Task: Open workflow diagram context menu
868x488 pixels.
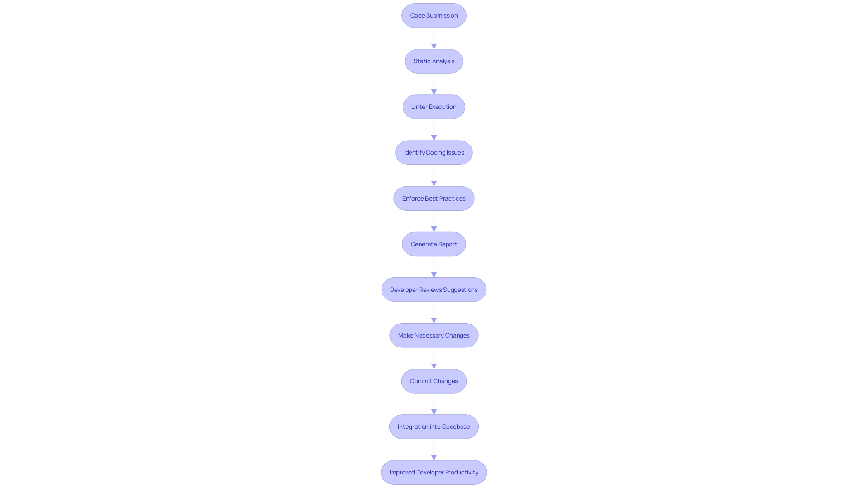Action: (x=434, y=244)
